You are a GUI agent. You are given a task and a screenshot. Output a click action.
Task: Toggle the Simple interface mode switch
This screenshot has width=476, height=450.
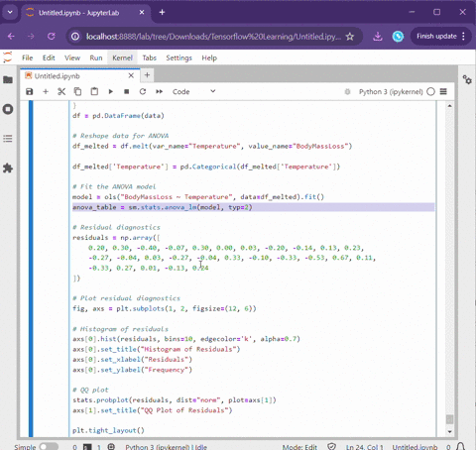49,446
